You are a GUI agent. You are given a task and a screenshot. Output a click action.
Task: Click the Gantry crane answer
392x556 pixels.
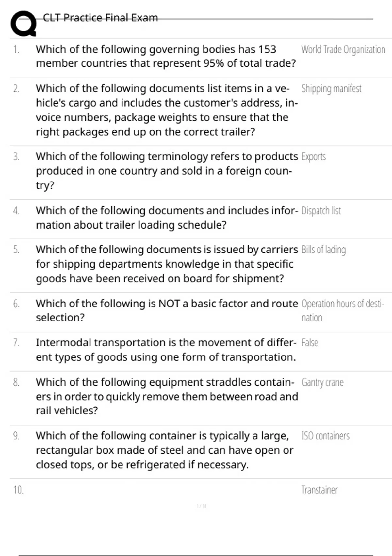click(x=322, y=382)
